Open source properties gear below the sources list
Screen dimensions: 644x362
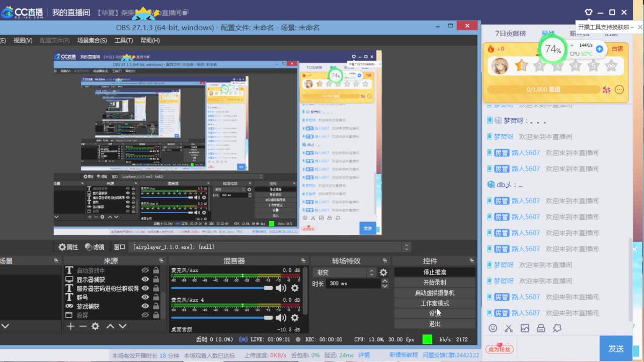95,326
